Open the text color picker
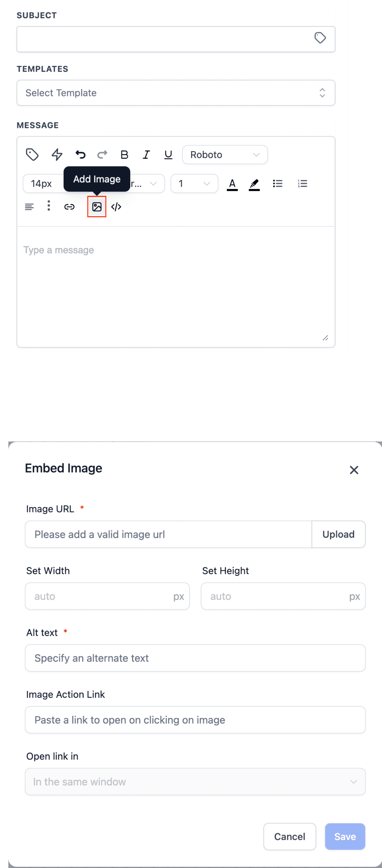 (232, 184)
